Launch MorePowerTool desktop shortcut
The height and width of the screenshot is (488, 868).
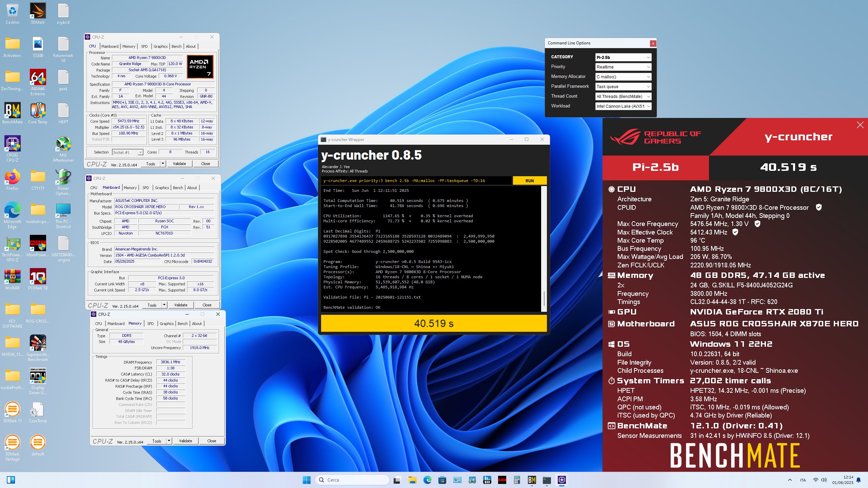tap(38, 246)
